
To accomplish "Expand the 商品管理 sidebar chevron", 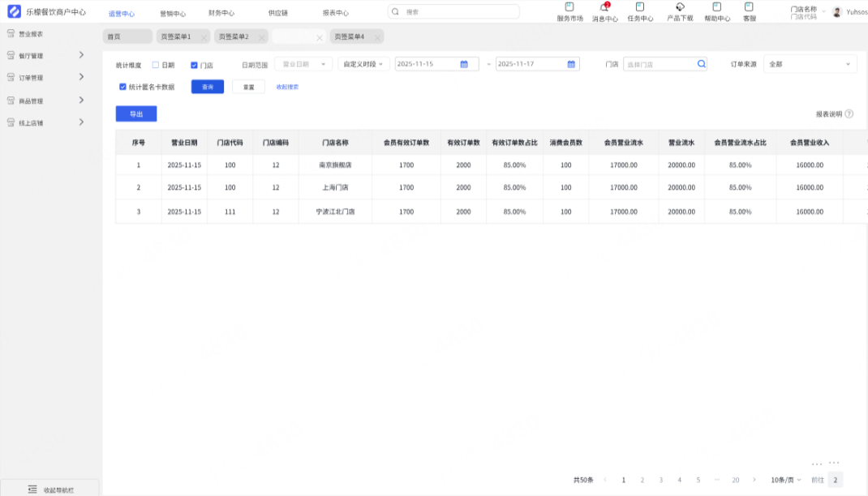I will 81,100.
